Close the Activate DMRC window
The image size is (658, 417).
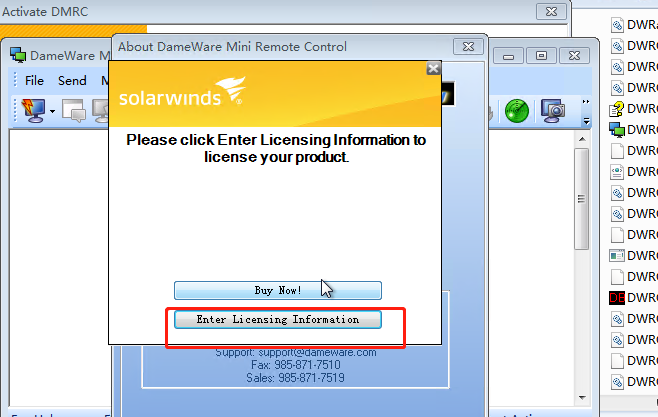point(551,11)
